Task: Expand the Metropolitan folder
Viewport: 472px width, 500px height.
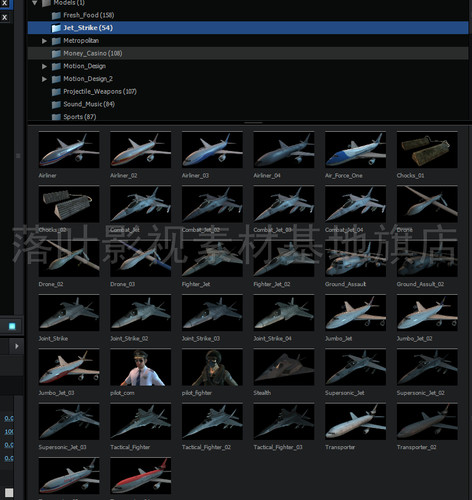Action: coord(44,41)
